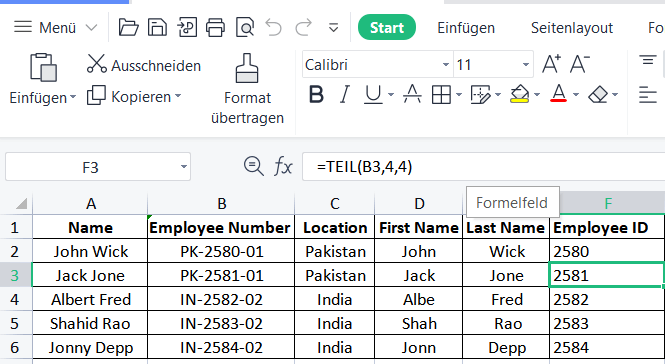Expand the draw border dropdown arrow

tap(498, 95)
